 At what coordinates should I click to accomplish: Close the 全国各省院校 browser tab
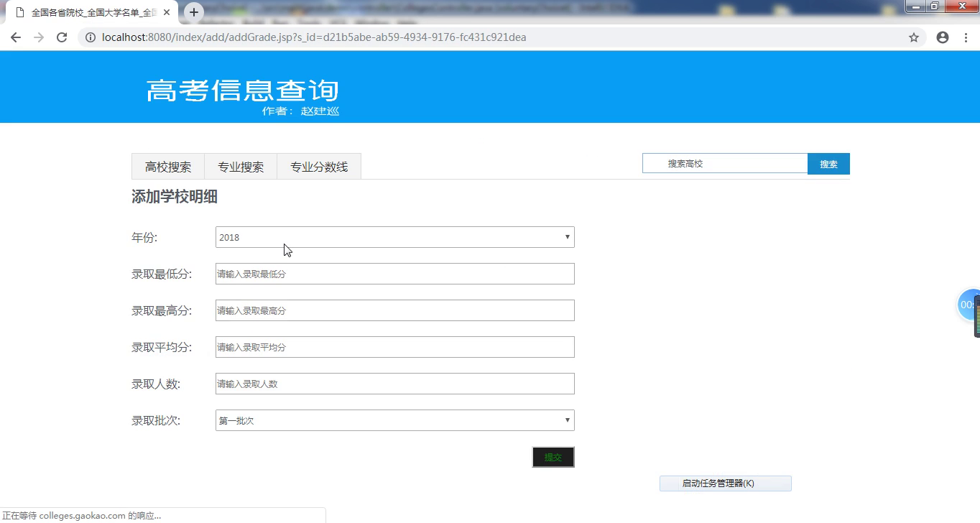click(167, 12)
